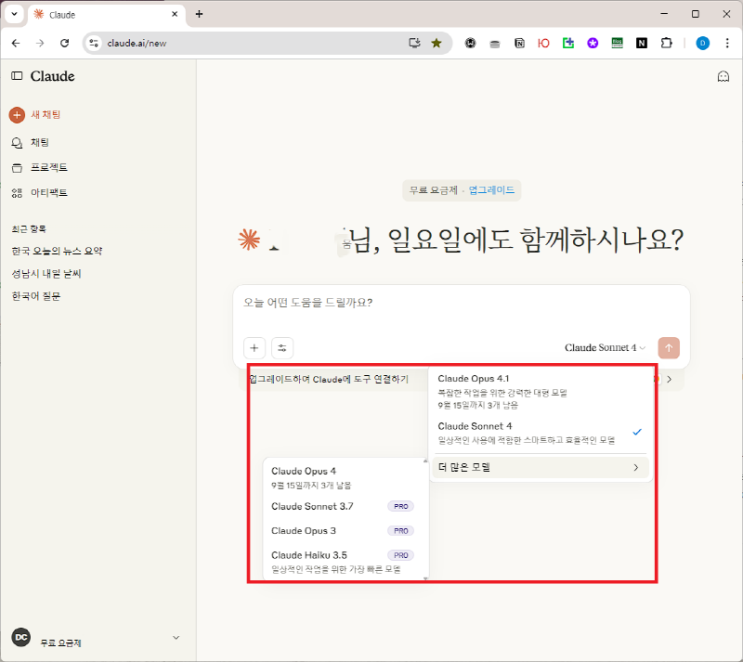Open recent chat 한국 오늘의 뉴스 요약
Viewport: 743px width, 662px height.
(57, 251)
